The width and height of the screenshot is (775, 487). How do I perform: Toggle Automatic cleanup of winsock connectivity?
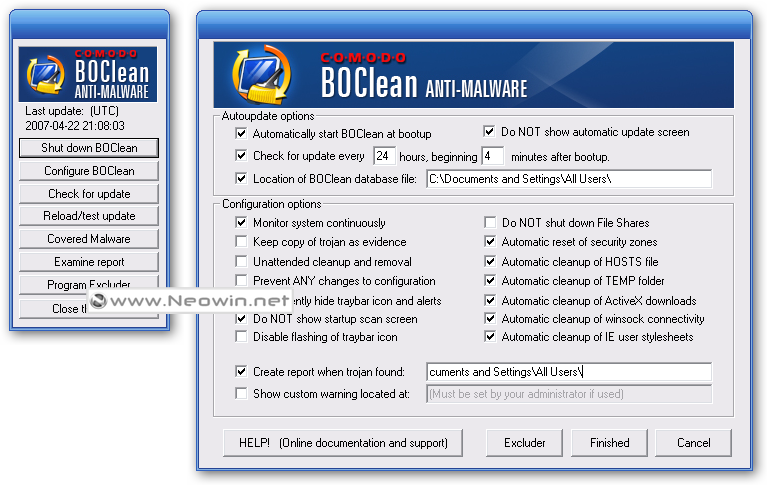(490, 319)
